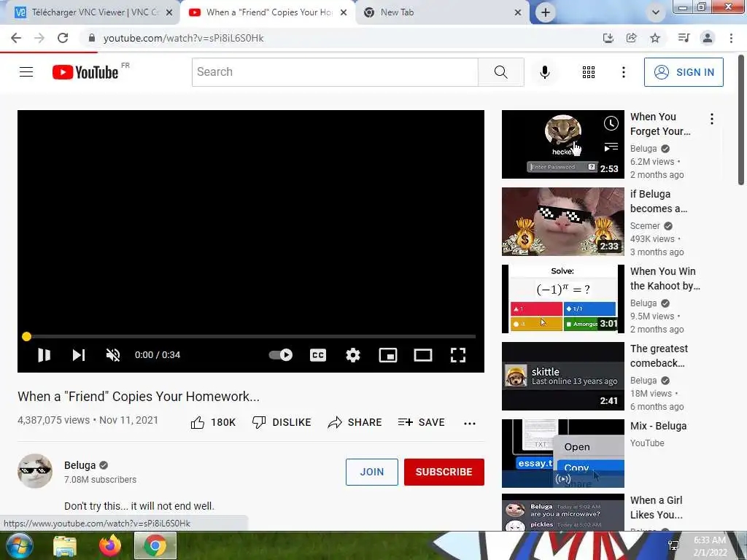The height and width of the screenshot is (560, 747).
Task: Switch to the New Tab tab
Action: [x=441, y=12]
